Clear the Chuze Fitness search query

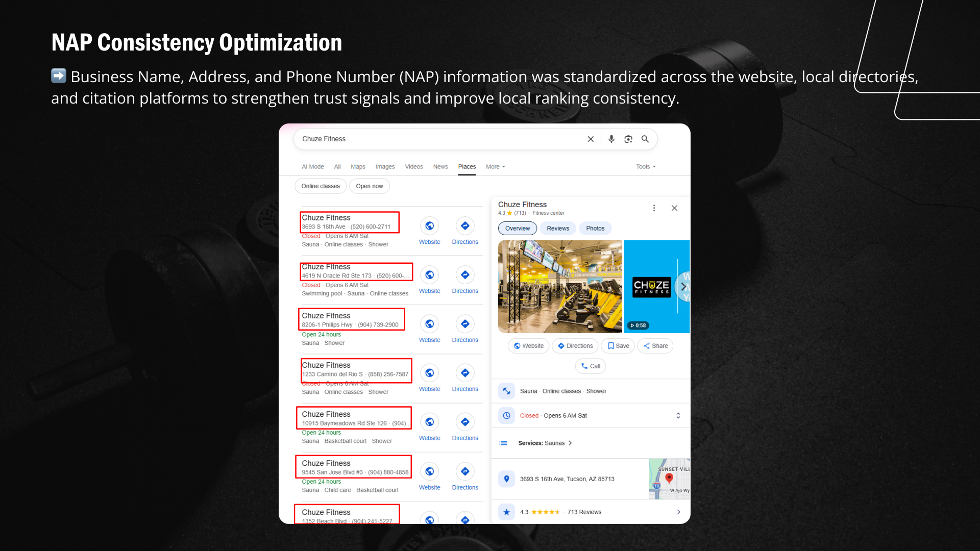pos(591,139)
